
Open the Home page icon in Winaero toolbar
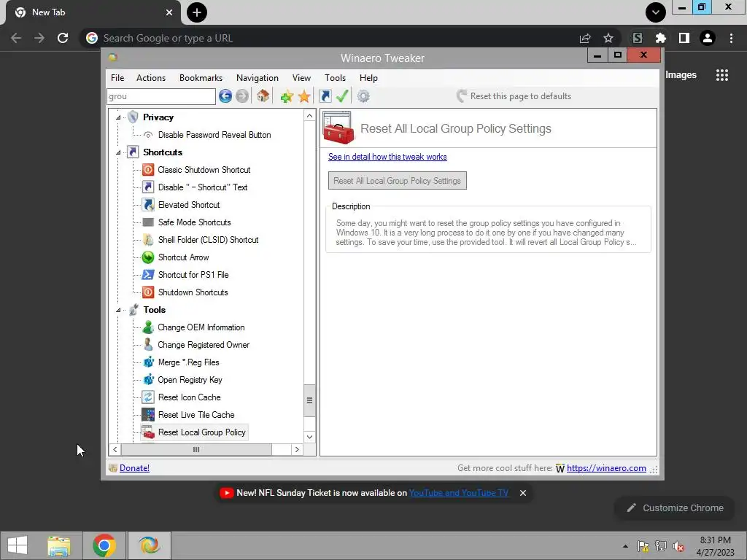263,96
